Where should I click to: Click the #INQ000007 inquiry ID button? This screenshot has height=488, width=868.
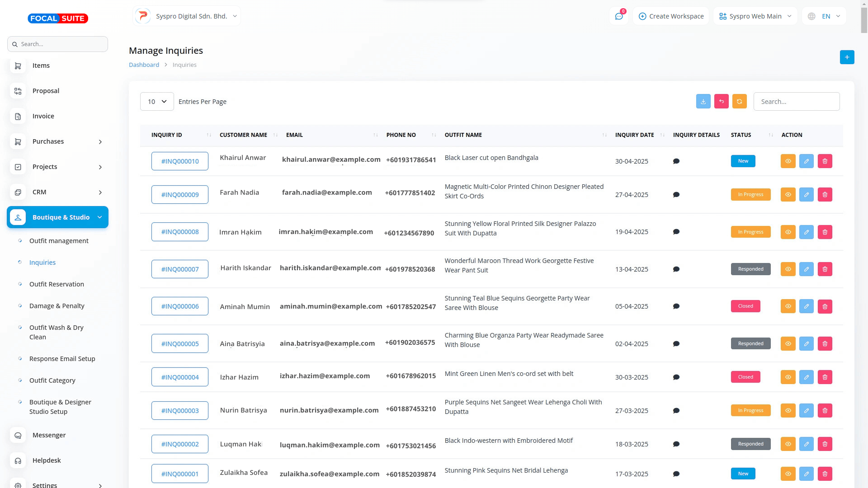pyautogui.click(x=179, y=269)
